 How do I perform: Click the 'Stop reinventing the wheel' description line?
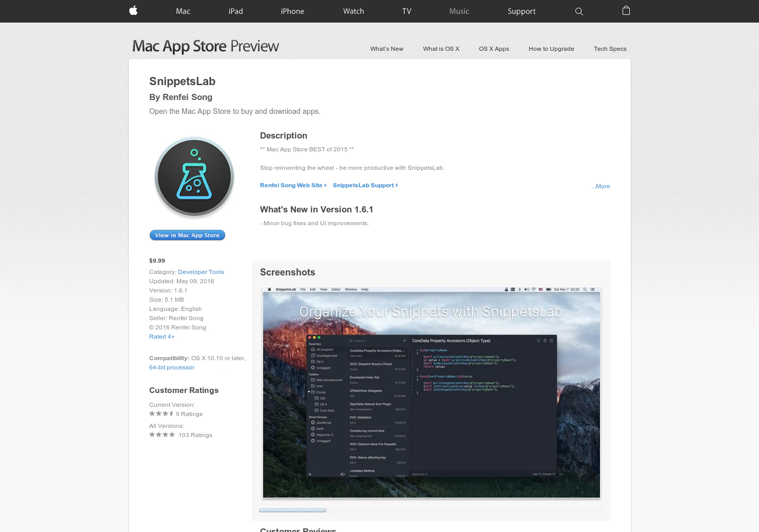(x=352, y=168)
